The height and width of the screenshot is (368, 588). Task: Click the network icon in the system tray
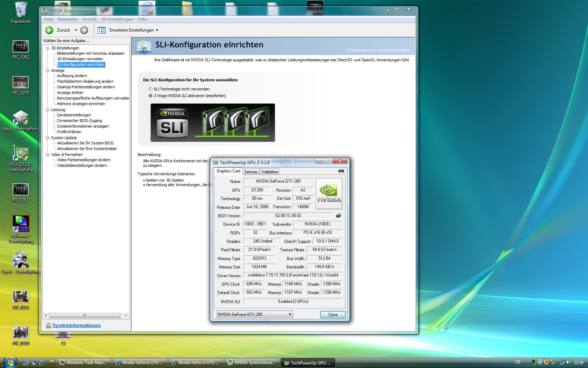[x=562, y=362]
